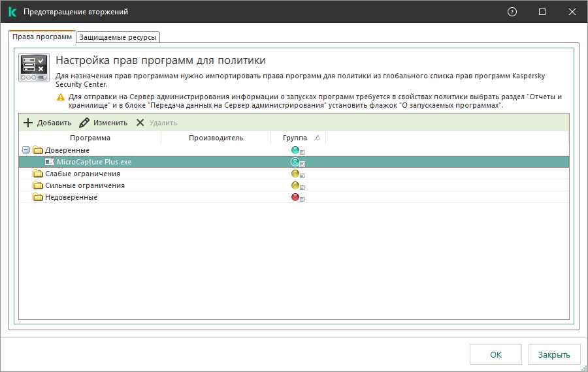The height and width of the screenshot is (372, 588).
Task: Click the MicroCapture Plus.exe file icon
Action: coord(50,163)
